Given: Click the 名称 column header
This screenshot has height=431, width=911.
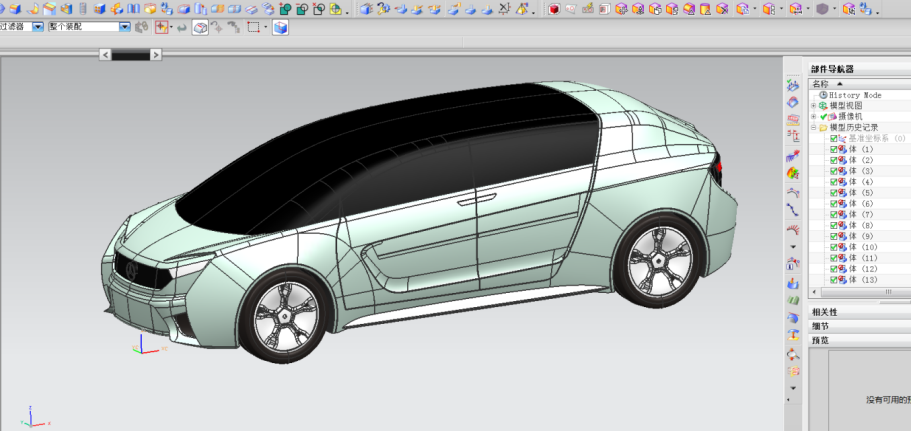Looking at the screenshot, I should tap(821, 84).
